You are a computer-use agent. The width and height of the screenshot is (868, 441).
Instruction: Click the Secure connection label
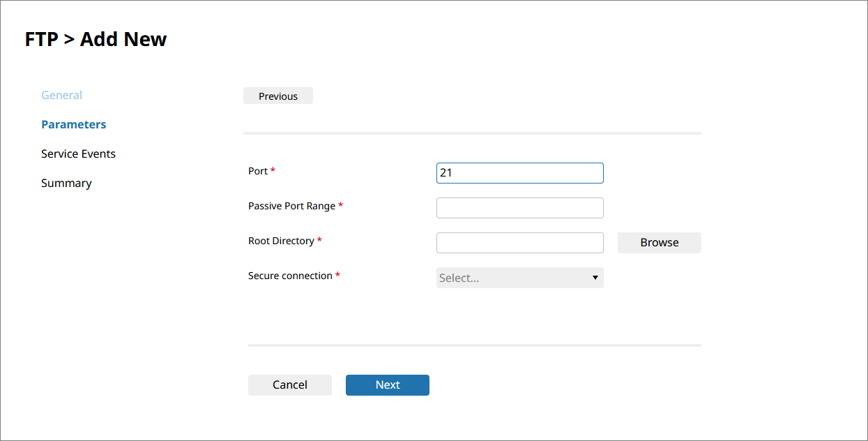point(290,276)
